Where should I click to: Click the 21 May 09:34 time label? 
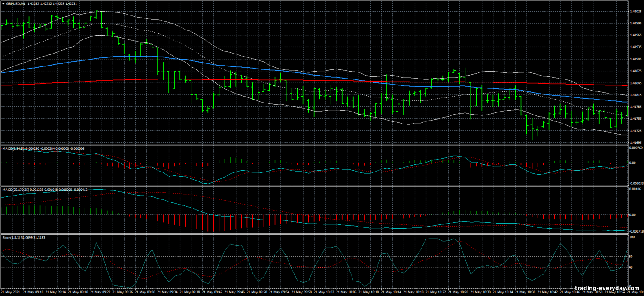(167, 292)
